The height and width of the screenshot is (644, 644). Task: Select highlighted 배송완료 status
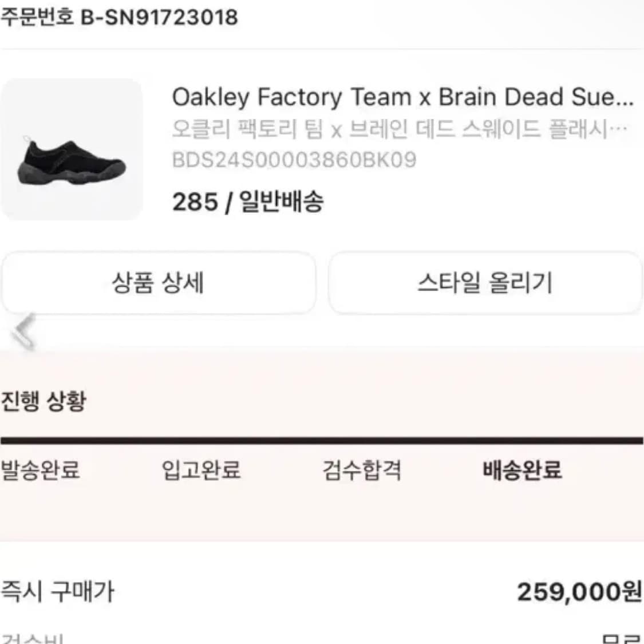pyautogui.click(x=521, y=472)
